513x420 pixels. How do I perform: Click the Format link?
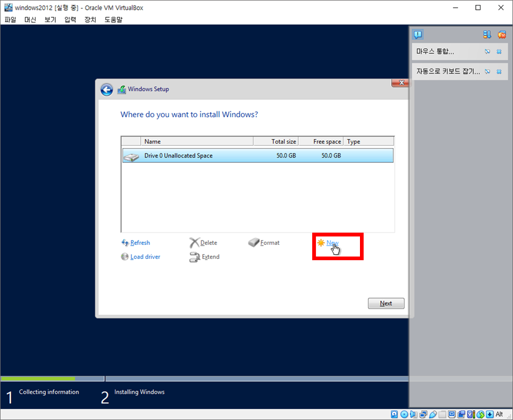[x=270, y=242]
